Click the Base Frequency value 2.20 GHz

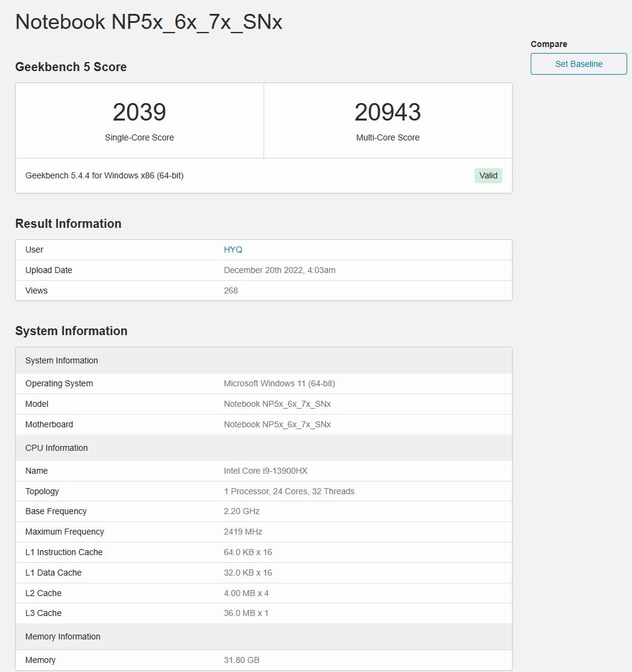click(241, 511)
